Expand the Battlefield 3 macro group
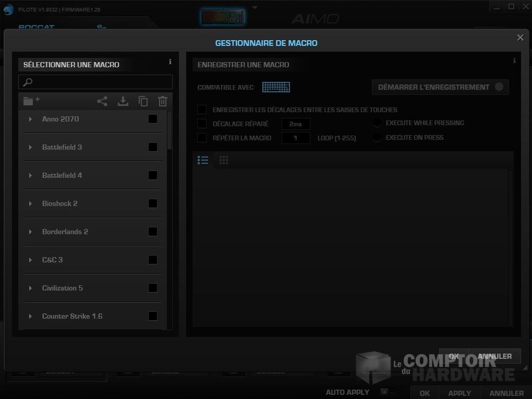Screen dimensions: 532x399 (30, 147)
